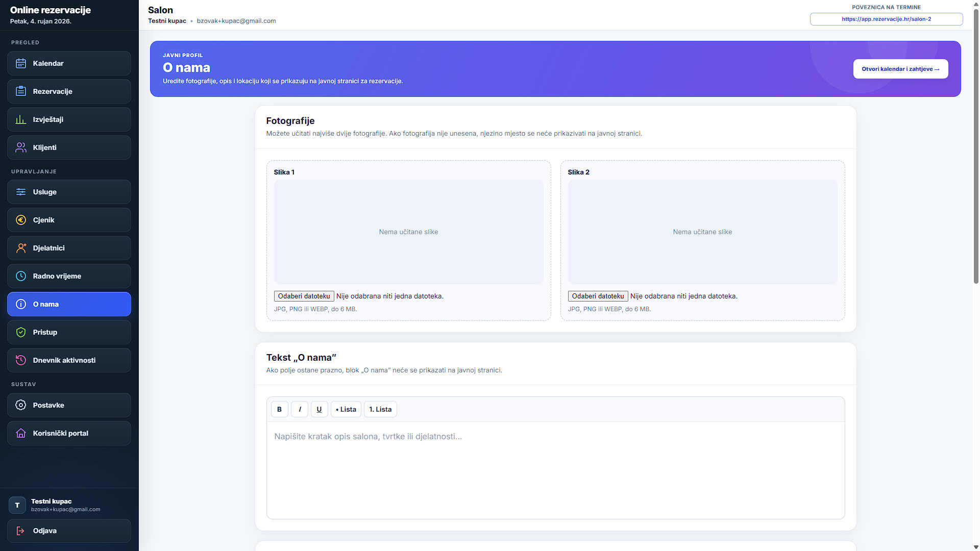Toggle underline U button

(x=320, y=409)
